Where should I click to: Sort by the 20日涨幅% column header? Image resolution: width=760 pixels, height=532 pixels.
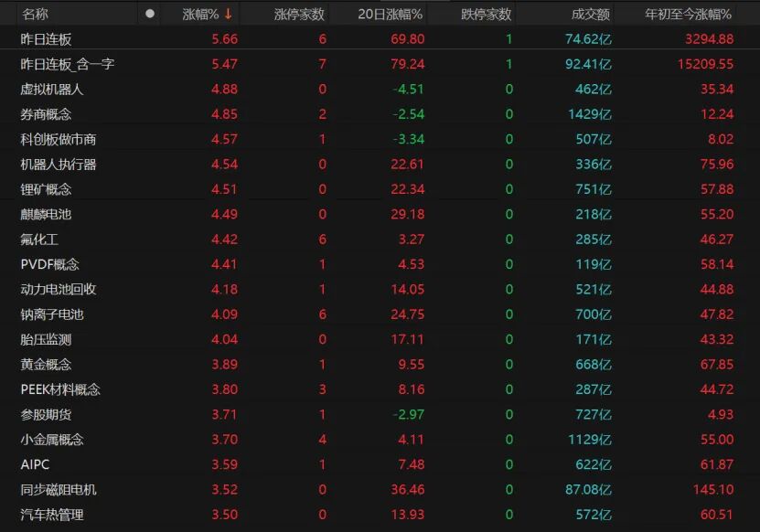pyautogui.click(x=391, y=14)
